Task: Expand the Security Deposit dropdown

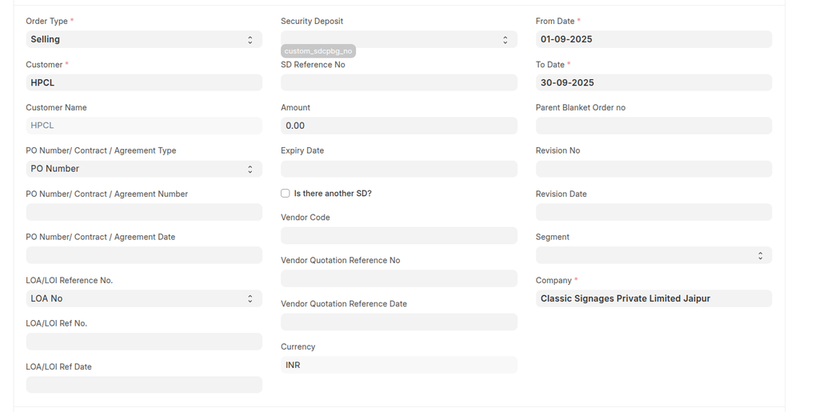Action: pos(398,39)
